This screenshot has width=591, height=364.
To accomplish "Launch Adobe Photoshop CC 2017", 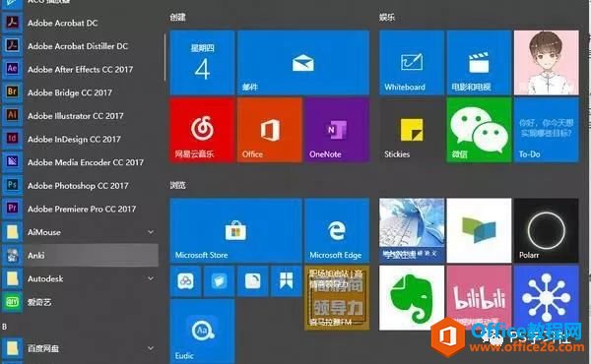I will (x=80, y=186).
